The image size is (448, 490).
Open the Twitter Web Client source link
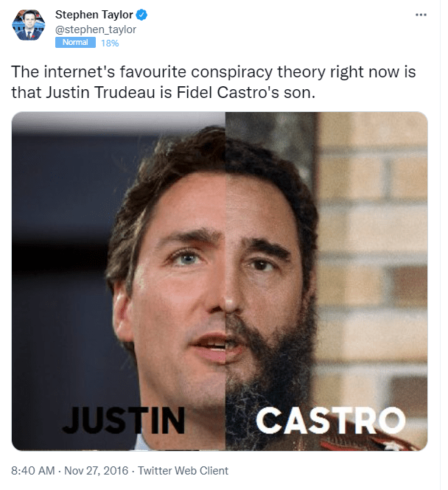(x=183, y=471)
